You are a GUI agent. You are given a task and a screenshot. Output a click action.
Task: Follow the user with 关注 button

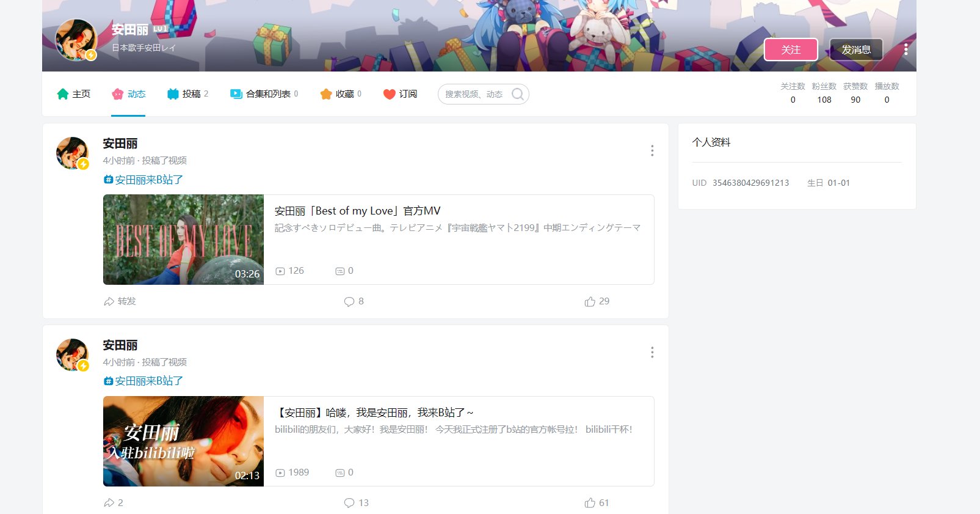791,50
